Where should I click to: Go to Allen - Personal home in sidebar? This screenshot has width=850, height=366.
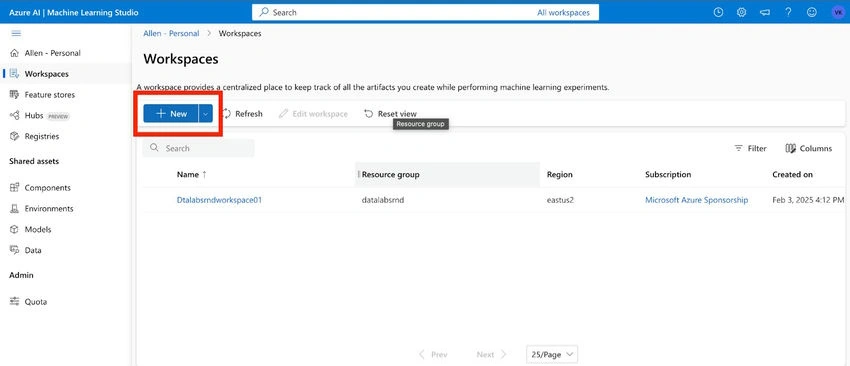tap(52, 53)
